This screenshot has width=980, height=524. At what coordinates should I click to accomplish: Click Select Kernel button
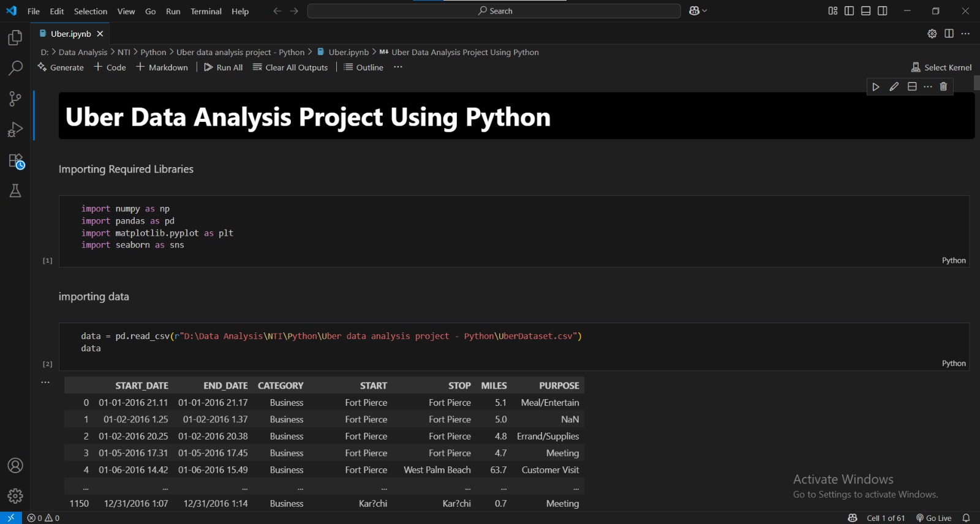tap(941, 67)
